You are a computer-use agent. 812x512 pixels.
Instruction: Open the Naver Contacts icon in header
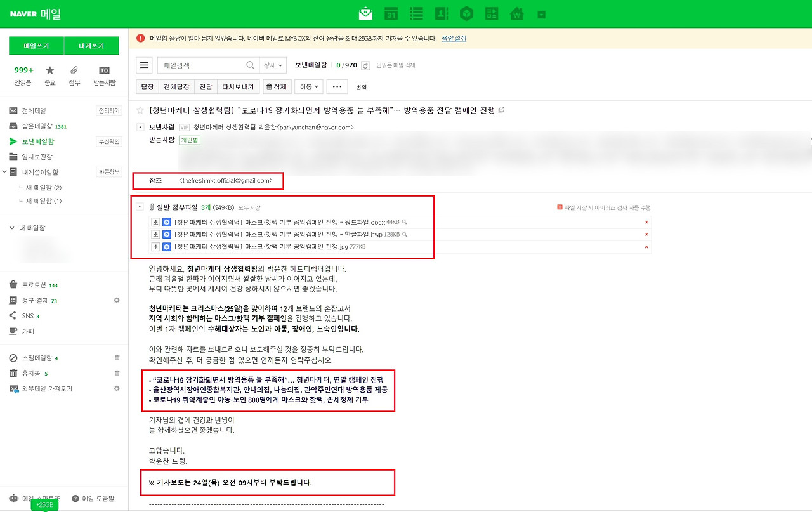[x=441, y=13]
